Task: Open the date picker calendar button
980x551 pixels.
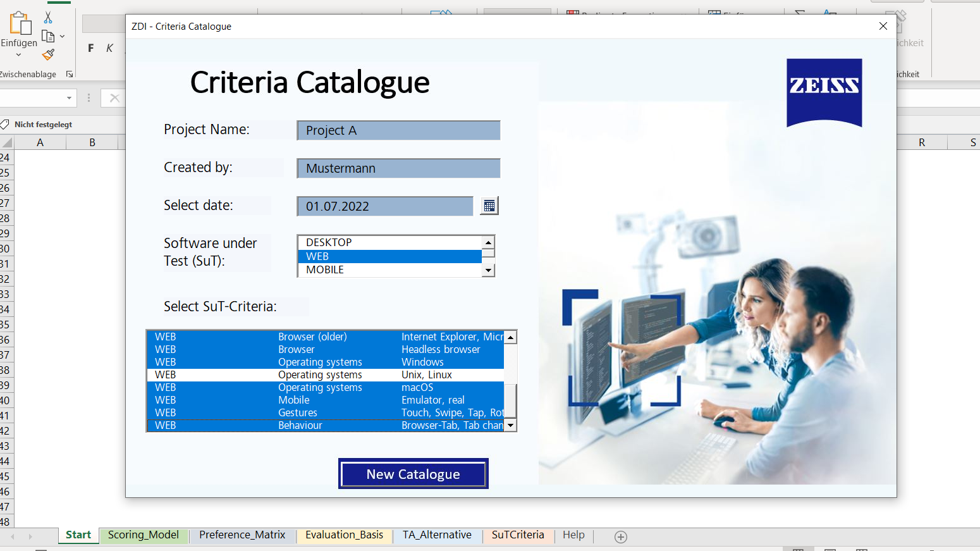Action: [488, 206]
